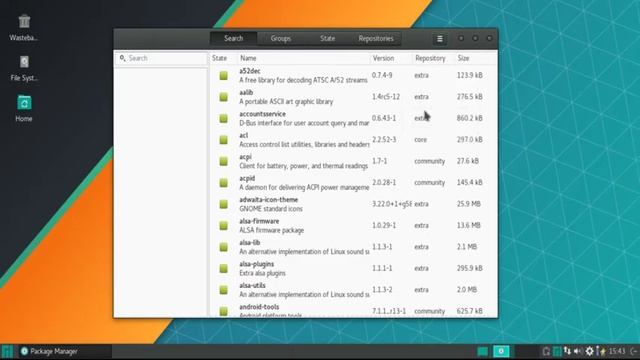Click the state icon of alsa-utils package
The image size is (640, 360).
[223, 290]
